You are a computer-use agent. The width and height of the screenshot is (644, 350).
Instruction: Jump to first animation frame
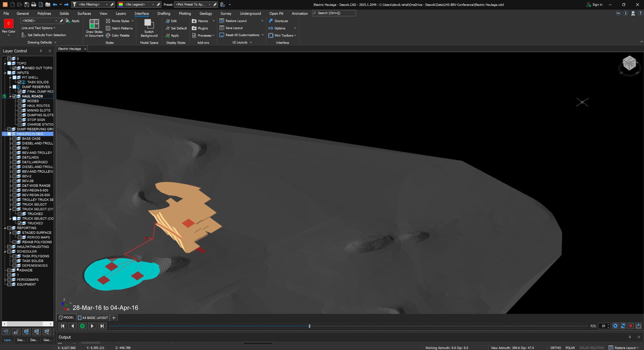click(63, 326)
